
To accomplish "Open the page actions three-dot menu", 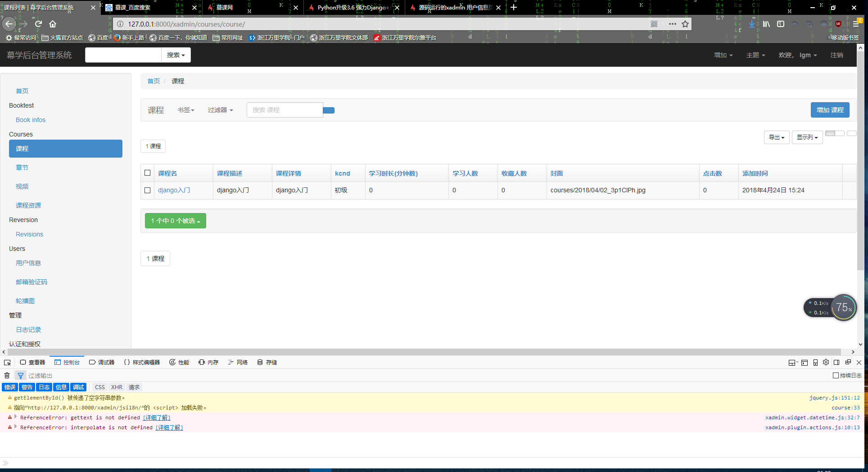I will tap(672, 24).
